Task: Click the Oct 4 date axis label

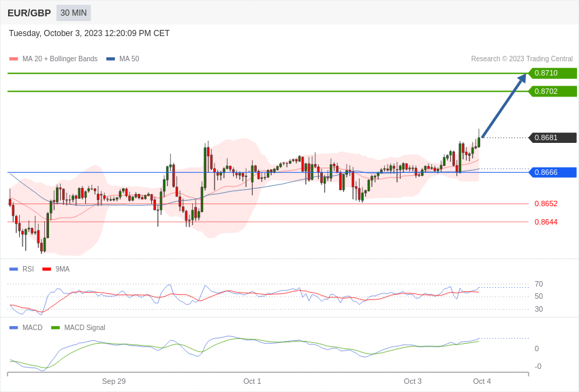Action: pyautogui.click(x=482, y=381)
